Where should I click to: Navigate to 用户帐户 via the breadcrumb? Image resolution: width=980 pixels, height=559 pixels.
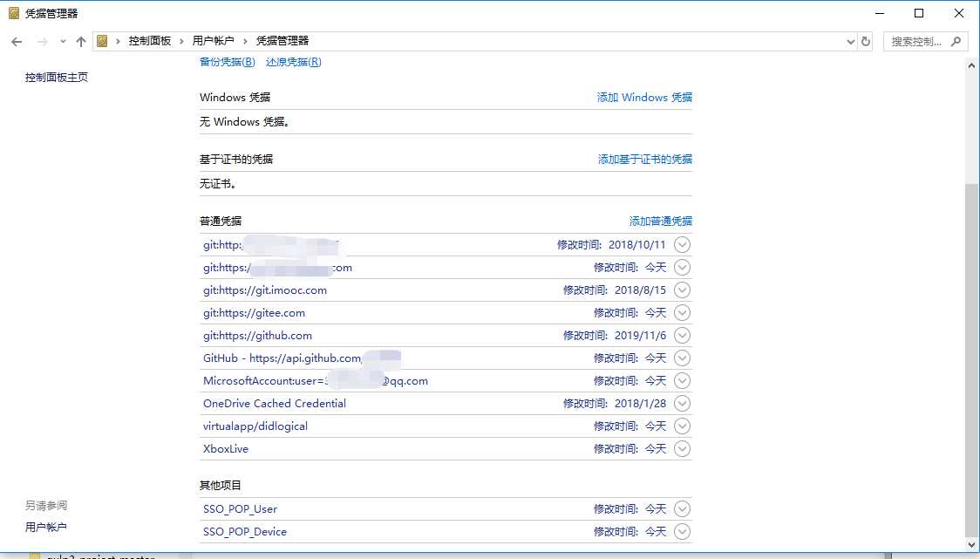point(211,40)
